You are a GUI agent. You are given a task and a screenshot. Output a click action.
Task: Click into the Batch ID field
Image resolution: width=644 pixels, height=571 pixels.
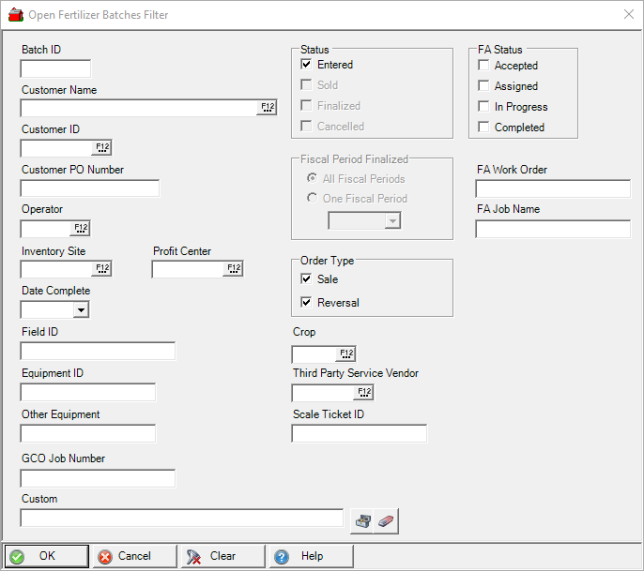pyautogui.click(x=55, y=69)
